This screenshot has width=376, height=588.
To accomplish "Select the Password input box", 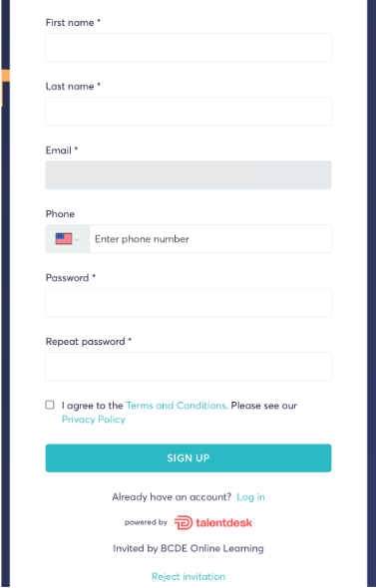I will [x=188, y=302].
